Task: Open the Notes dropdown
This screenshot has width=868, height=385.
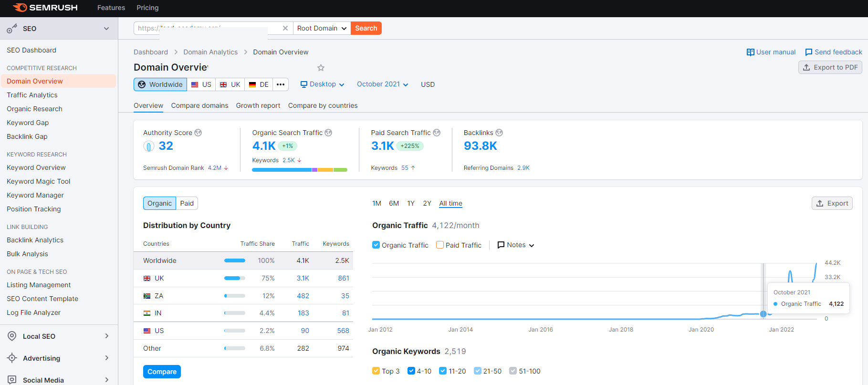Action: tap(516, 245)
